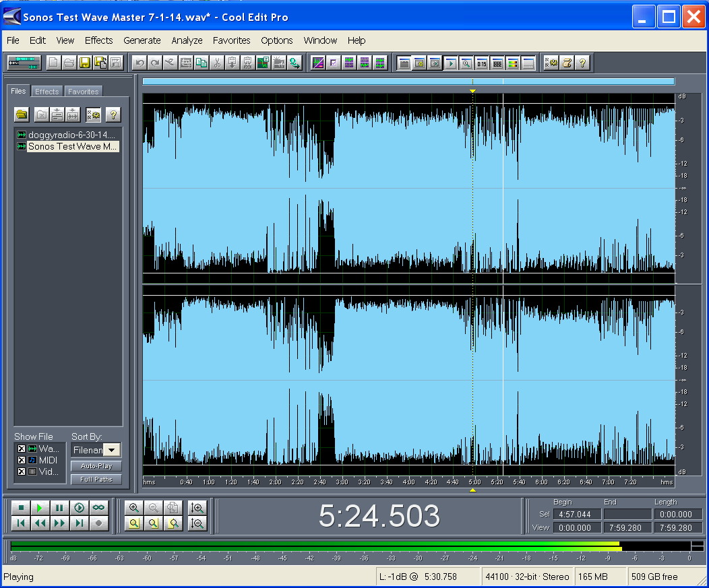The image size is (709, 588).
Task: Create a new file with the blank page icon
Action: click(53, 63)
